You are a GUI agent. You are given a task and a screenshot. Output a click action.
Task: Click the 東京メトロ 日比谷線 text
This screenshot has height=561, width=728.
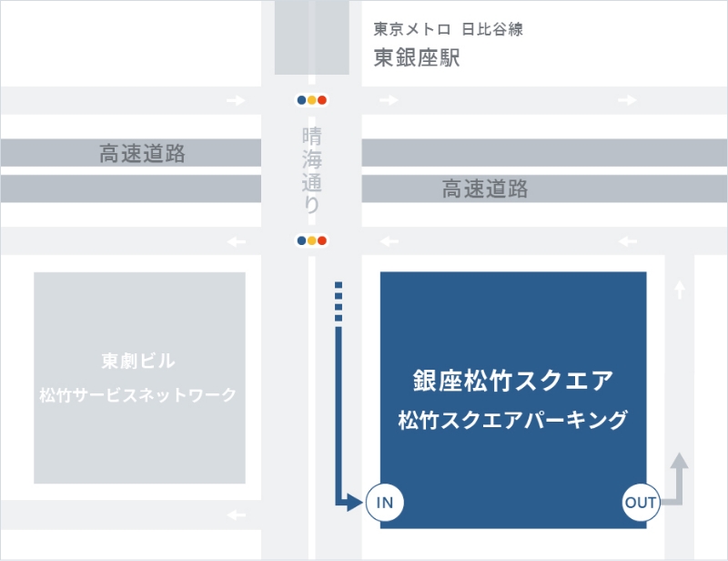[x=448, y=29]
